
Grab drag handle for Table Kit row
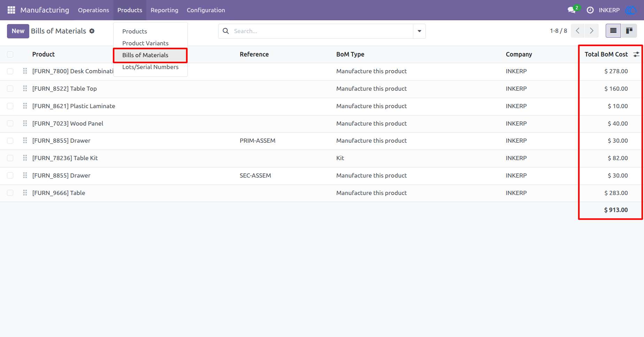point(25,158)
